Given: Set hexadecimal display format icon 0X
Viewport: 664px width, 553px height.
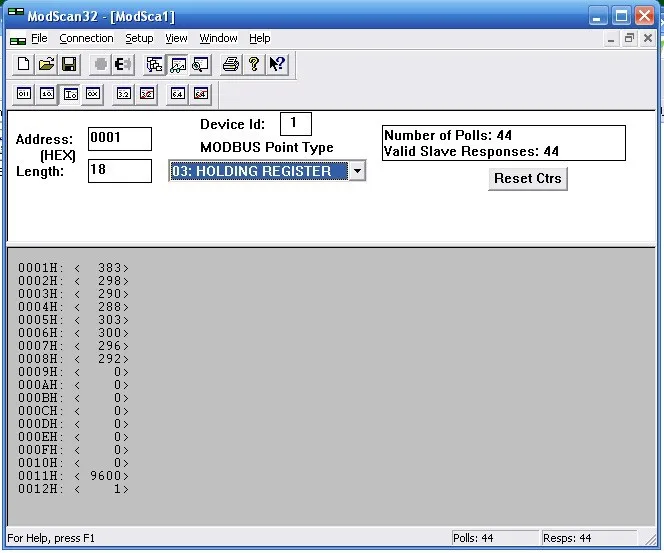Looking at the screenshot, I should pos(93,94).
